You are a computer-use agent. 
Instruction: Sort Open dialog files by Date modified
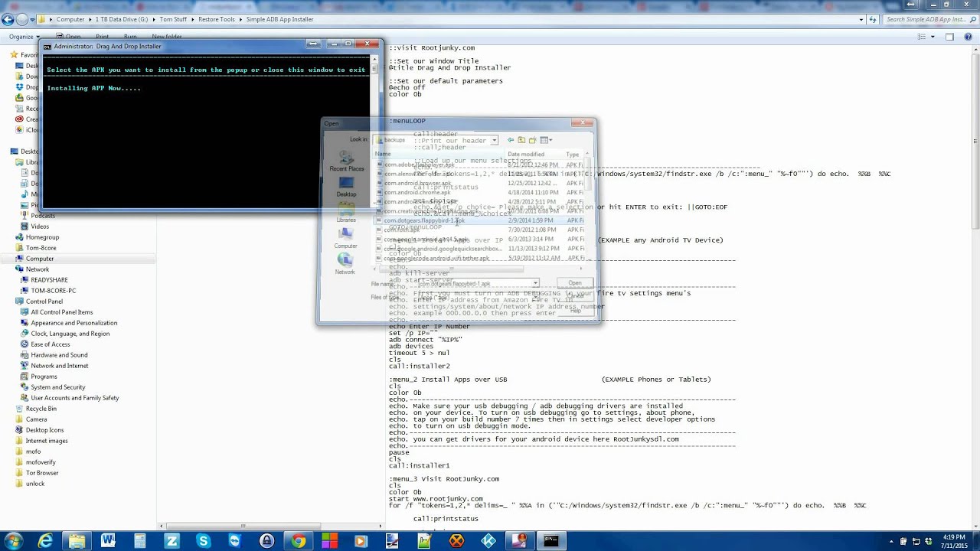526,155
